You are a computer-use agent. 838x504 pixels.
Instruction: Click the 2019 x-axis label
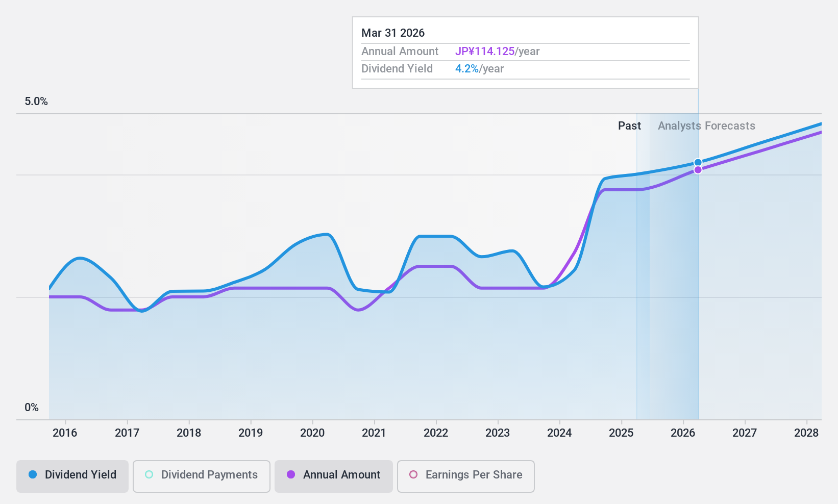[251, 433]
